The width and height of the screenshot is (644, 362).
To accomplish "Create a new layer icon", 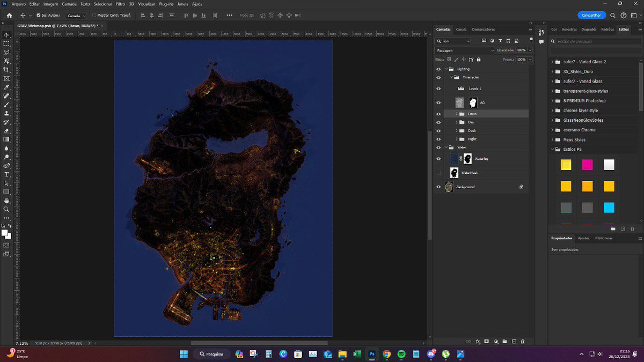I will point(514,341).
